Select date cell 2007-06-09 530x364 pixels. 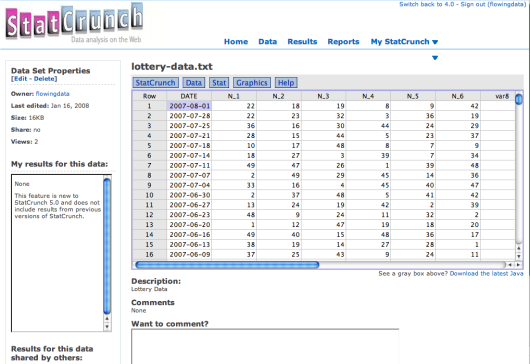pyautogui.click(x=189, y=254)
